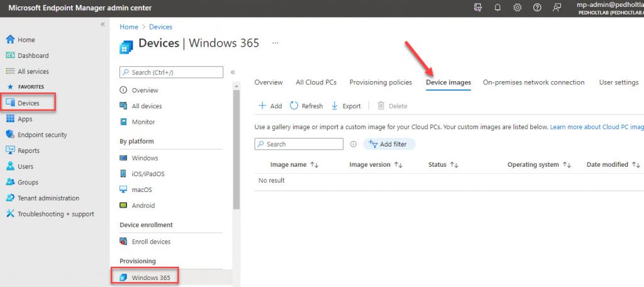This screenshot has width=644, height=287.
Task: Open the mp-admin account menu
Action: pyautogui.click(x=610, y=8)
